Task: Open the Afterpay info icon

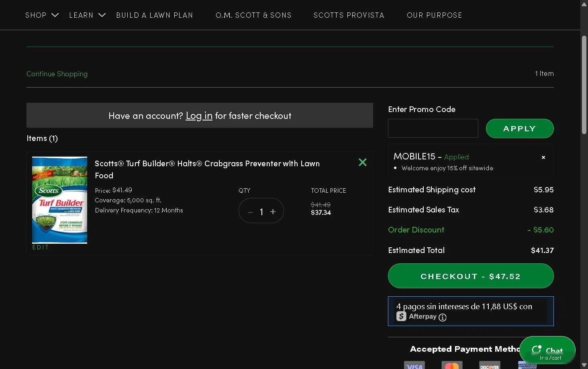Action: pyautogui.click(x=442, y=317)
